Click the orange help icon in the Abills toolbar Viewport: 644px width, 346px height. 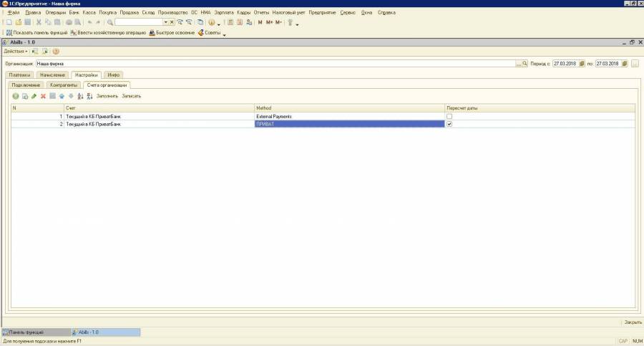(x=56, y=52)
